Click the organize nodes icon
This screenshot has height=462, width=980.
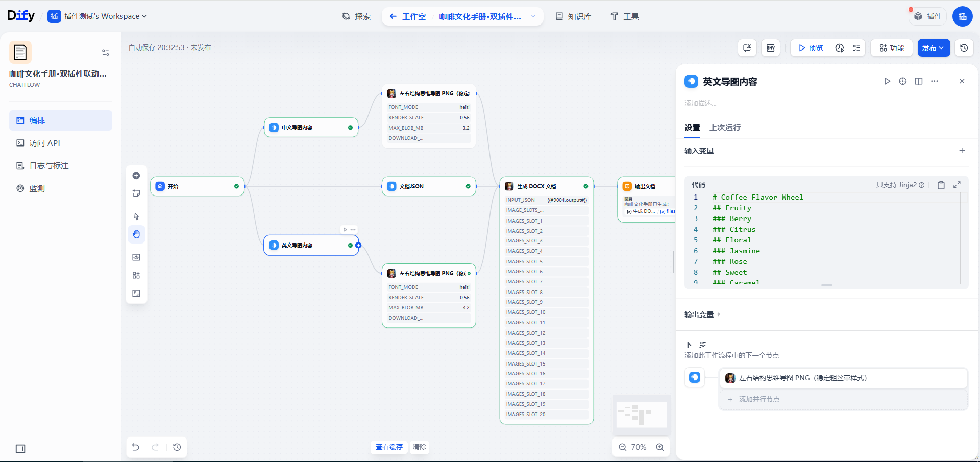(x=136, y=275)
